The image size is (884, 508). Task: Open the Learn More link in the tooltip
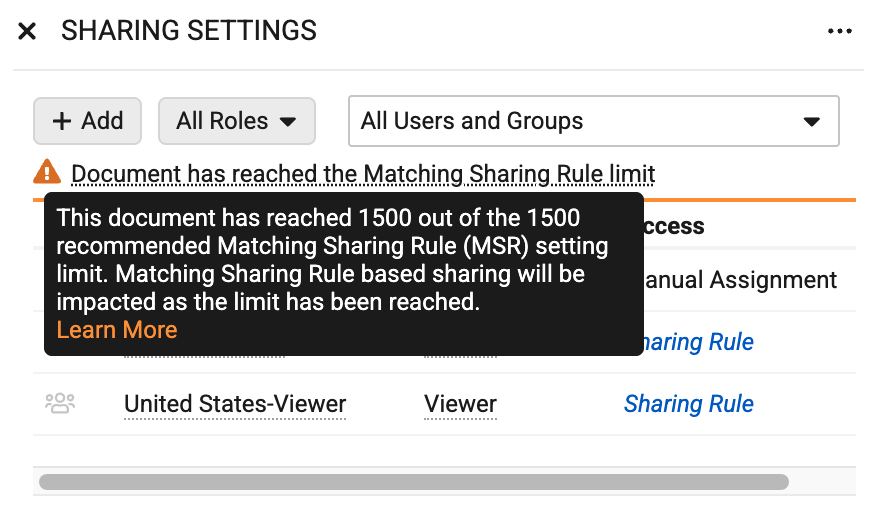[x=117, y=330]
